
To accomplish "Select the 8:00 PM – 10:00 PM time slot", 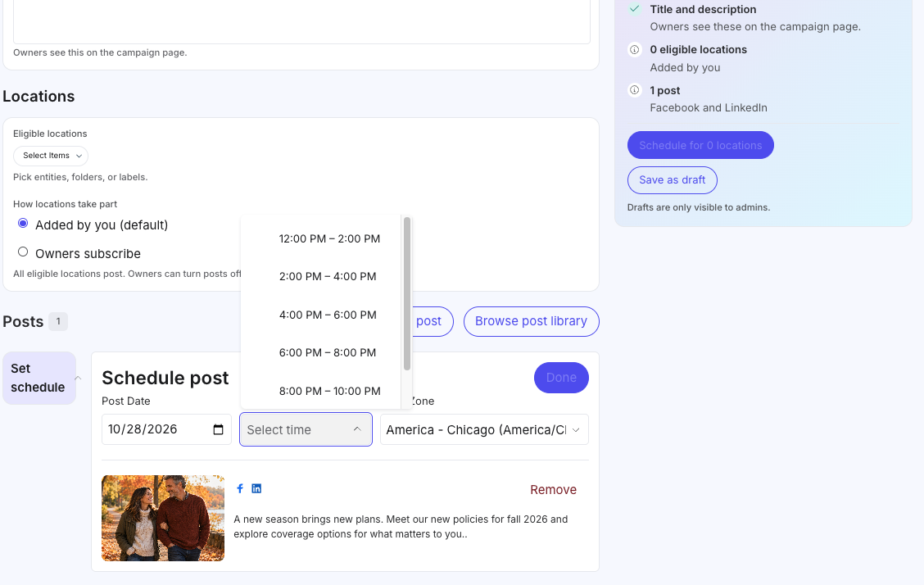I will (x=329, y=391).
